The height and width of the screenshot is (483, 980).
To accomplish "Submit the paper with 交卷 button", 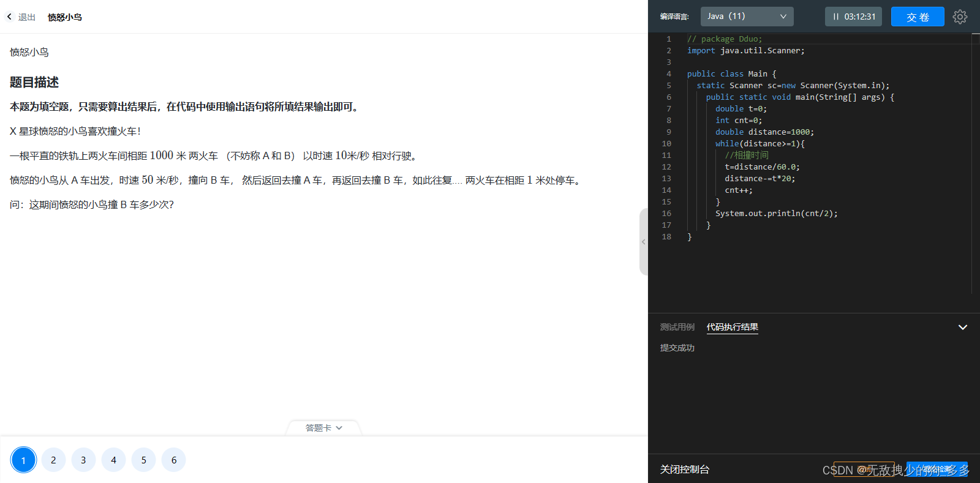I will 918,17.
